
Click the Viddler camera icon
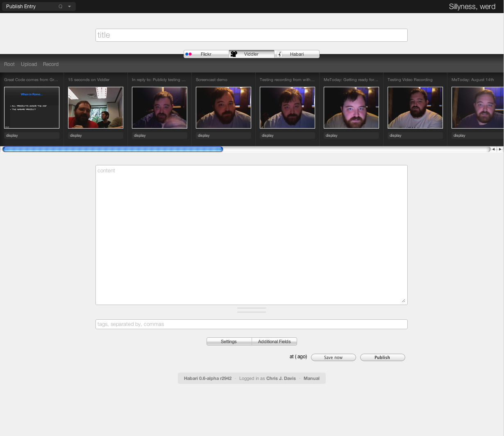pyautogui.click(x=234, y=54)
